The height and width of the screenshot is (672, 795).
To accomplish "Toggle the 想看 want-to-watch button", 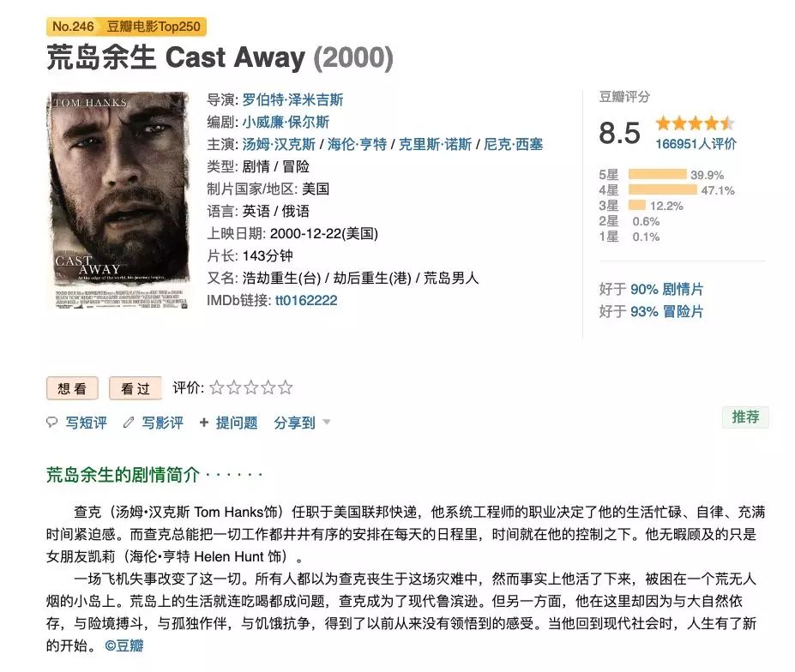I will [72, 388].
